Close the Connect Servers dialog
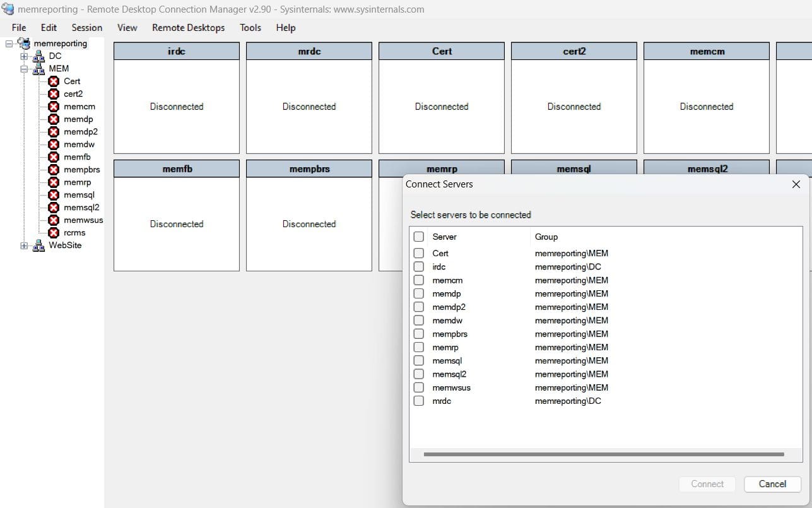812x508 pixels. [x=796, y=184]
